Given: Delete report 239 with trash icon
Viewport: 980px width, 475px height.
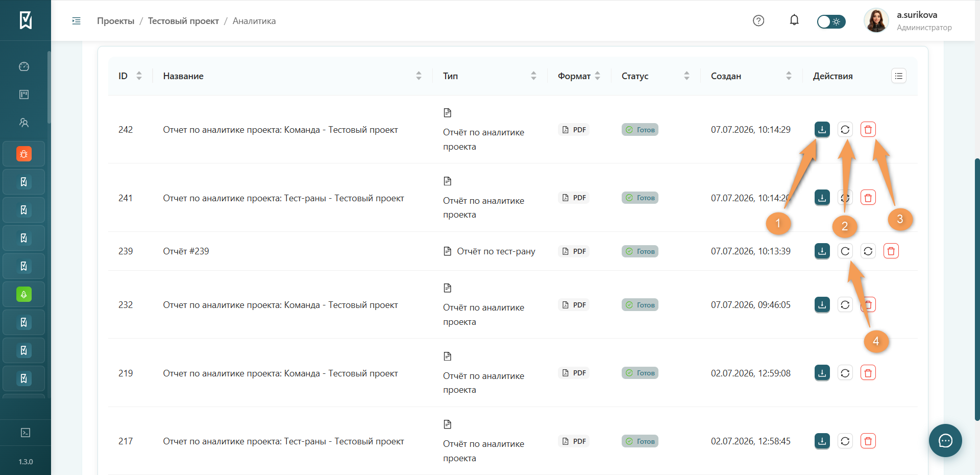Looking at the screenshot, I should pyautogui.click(x=891, y=251).
